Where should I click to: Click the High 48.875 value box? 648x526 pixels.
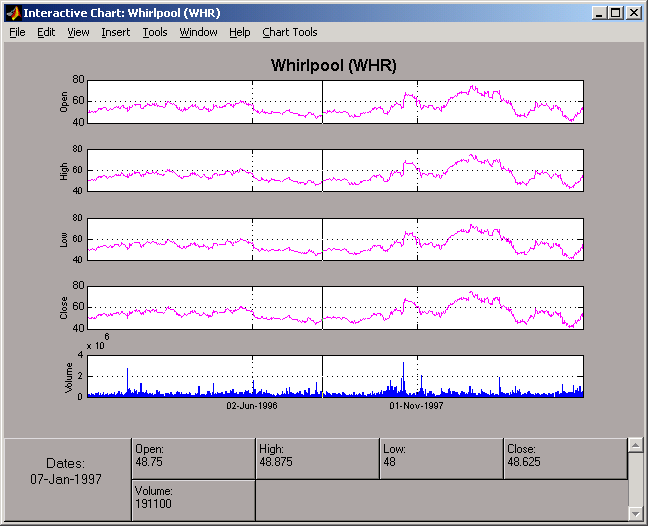tap(317, 459)
